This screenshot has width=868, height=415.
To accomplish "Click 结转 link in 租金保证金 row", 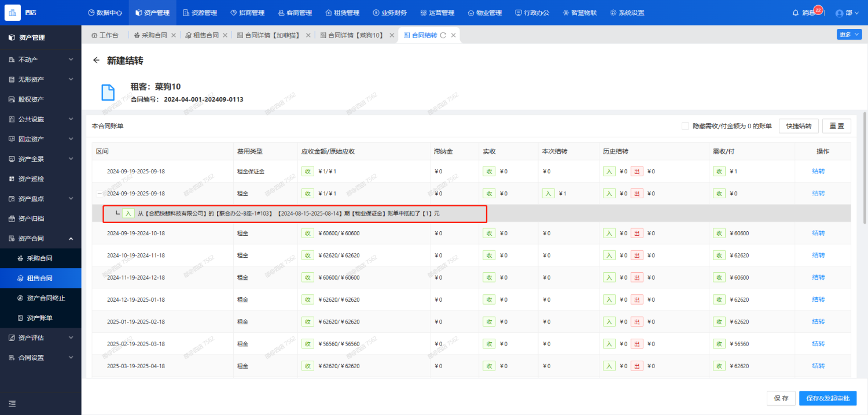I will point(818,172).
